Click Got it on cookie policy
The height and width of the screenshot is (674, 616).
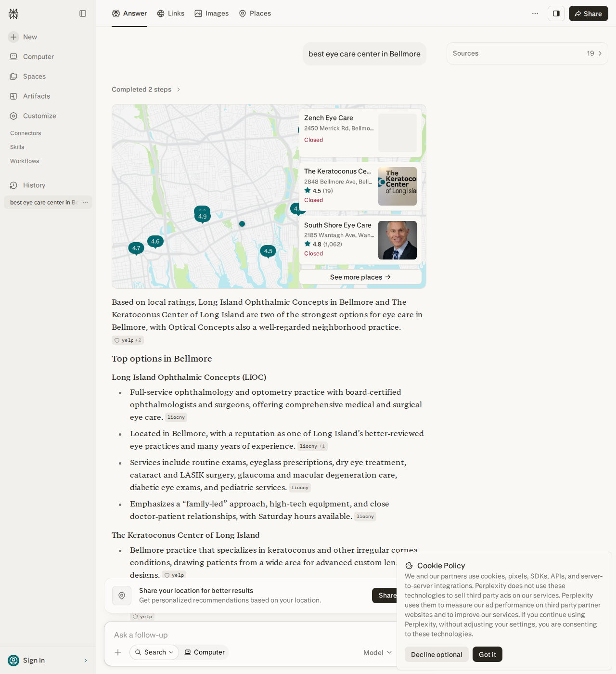(487, 654)
